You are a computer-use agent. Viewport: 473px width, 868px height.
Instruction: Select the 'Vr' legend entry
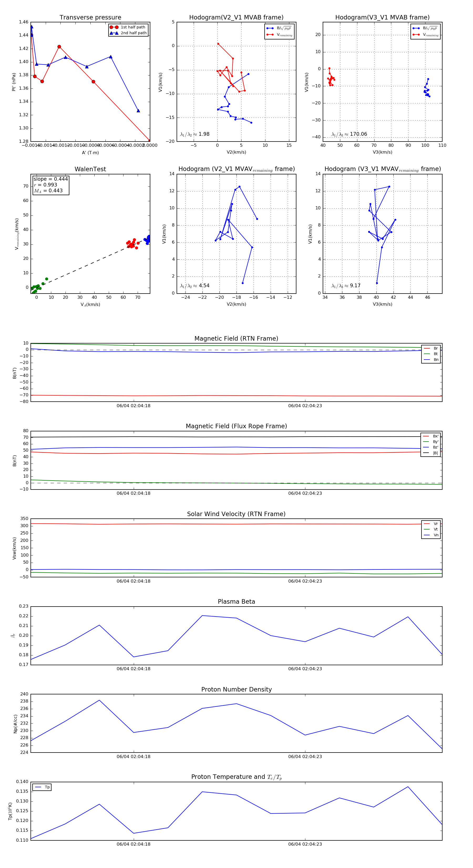(x=431, y=524)
